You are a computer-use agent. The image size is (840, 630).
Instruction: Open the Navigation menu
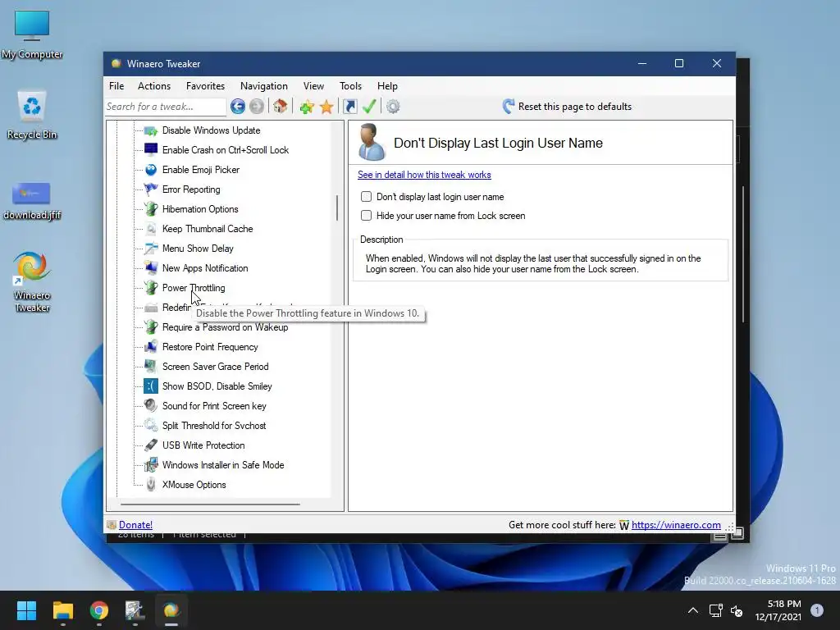point(263,85)
